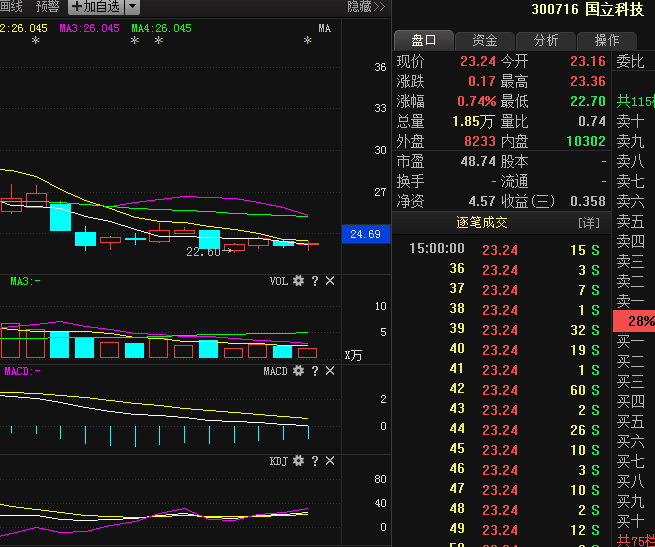Click the 卖十 order book row
The width and height of the screenshot is (655, 547).
pyautogui.click(x=634, y=121)
